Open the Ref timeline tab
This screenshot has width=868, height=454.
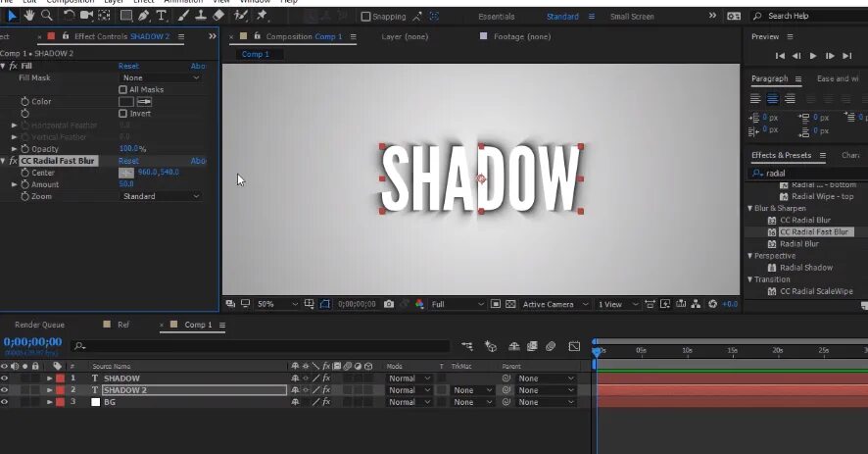coord(122,325)
